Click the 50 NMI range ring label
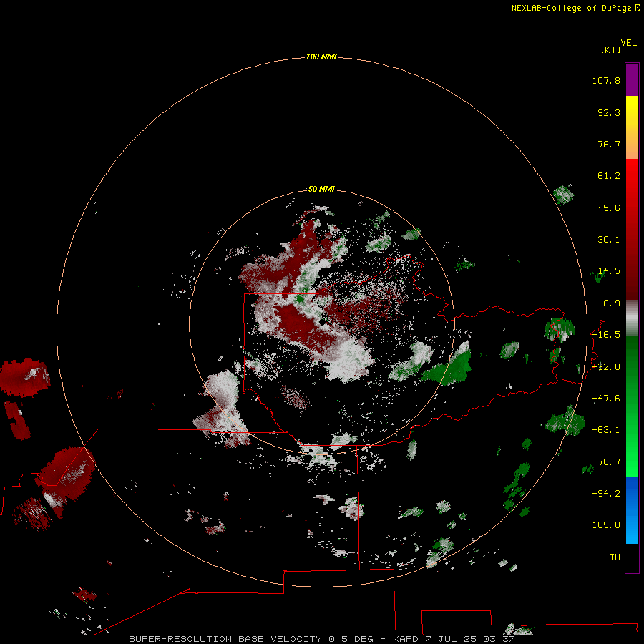The width and height of the screenshot is (644, 644). coord(321,189)
